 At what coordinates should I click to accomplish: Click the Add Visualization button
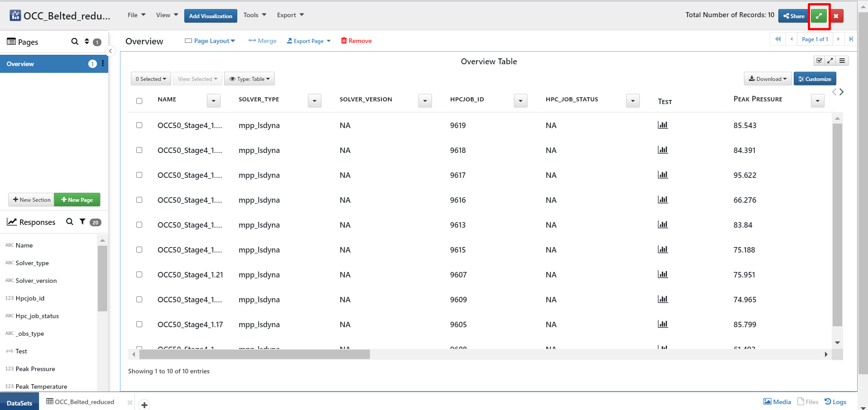211,16
